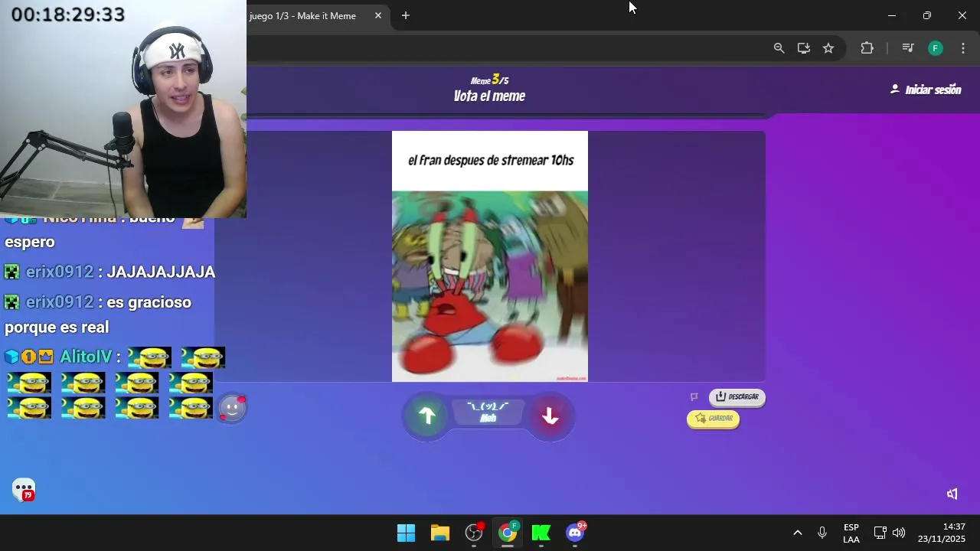Click the streamer webcam overlay
The height and width of the screenshot is (551, 980).
pyautogui.click(x=123, y=109)
